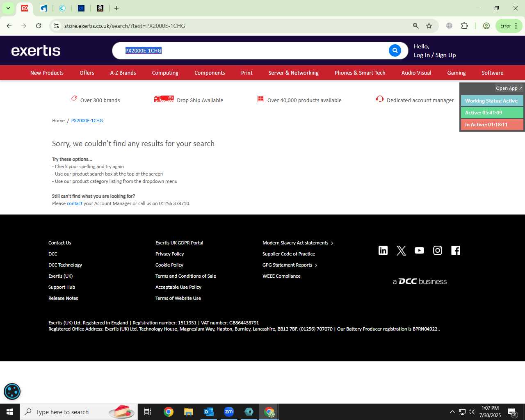Click the Home breadcrumb link
Viewport: 525px width, 420px height.
click(x=58, y=121)
